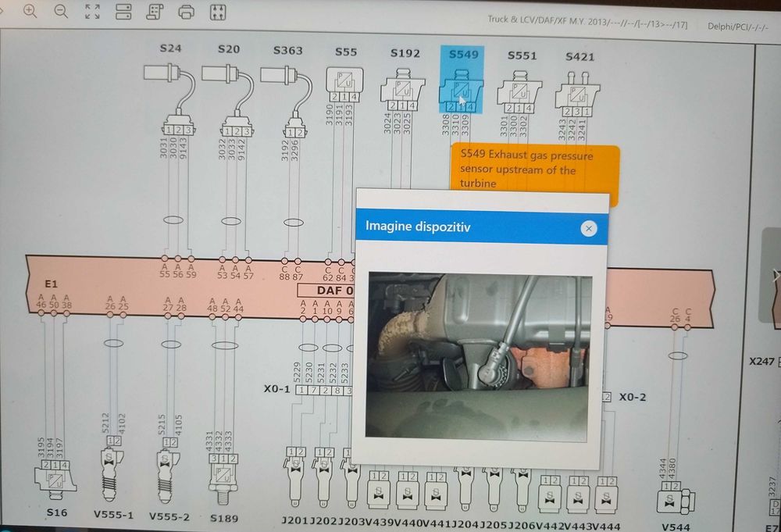Select the S551 sensor symbol

(519, 93)
